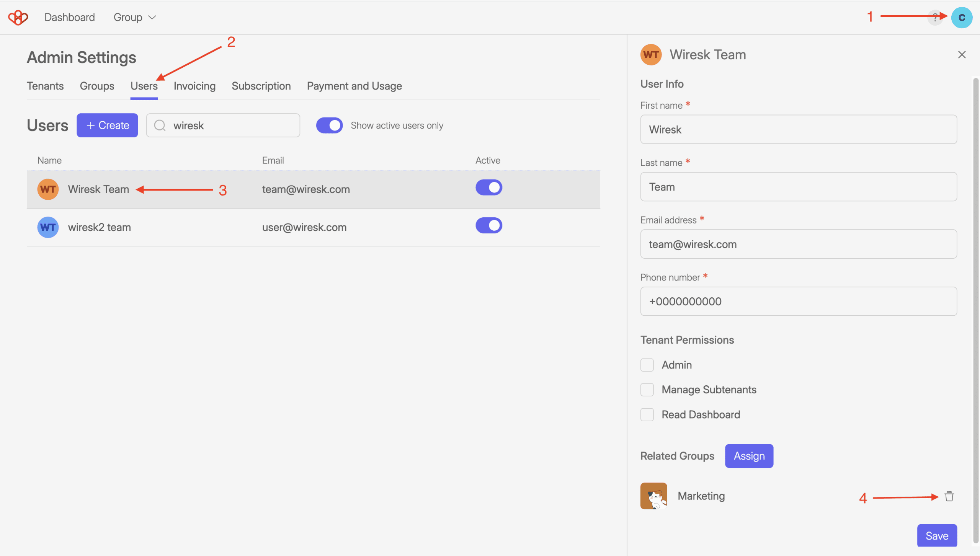Click the search magnifier icon
980x556 pixels.
point(160,126)
